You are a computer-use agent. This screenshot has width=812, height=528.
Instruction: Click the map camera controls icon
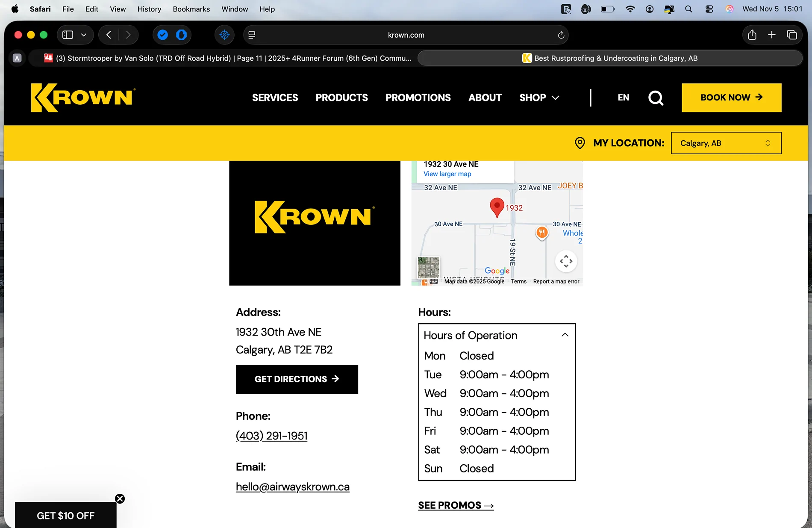(x=566, y=261)
